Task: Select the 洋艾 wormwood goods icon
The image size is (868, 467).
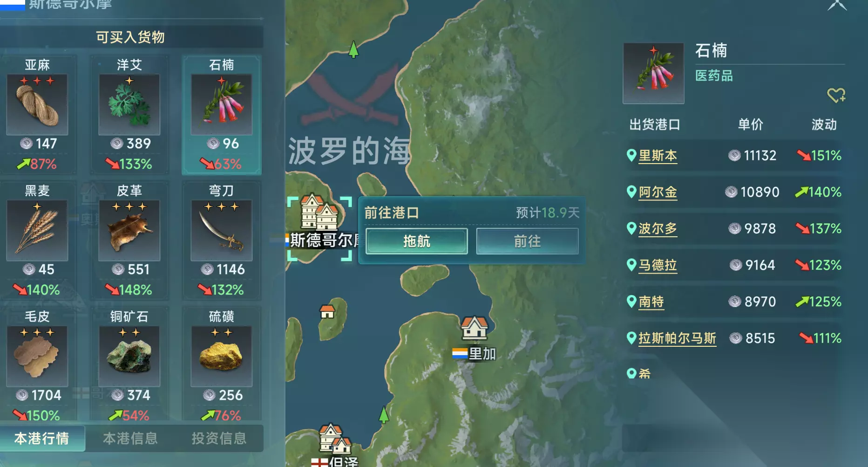Action: 129,104
